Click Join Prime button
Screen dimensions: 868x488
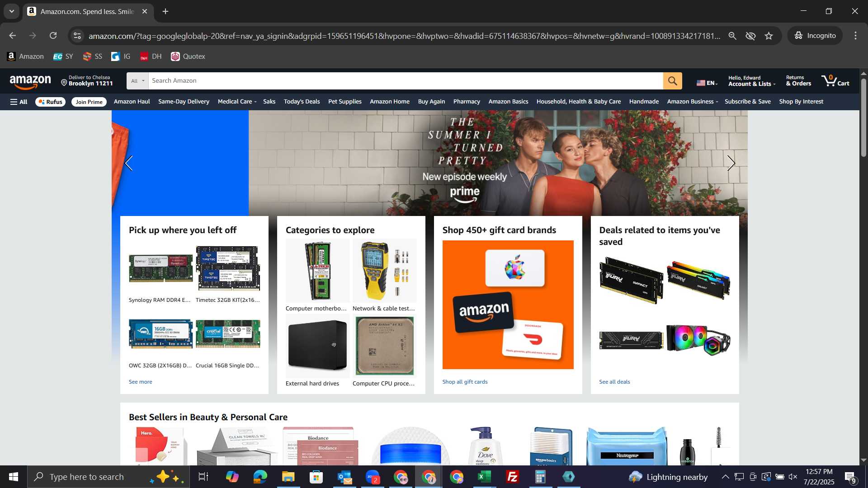tap(89, 102)
